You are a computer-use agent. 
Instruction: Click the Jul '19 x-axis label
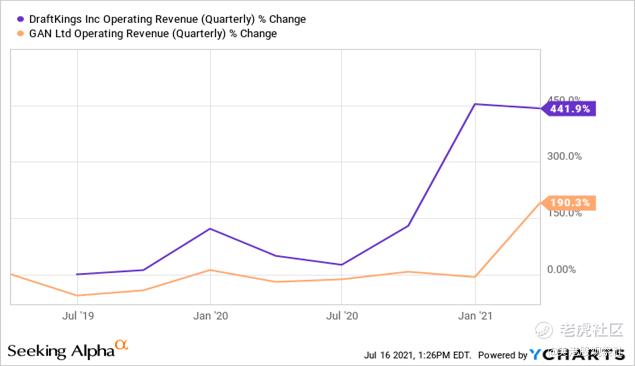coord(78,316)
